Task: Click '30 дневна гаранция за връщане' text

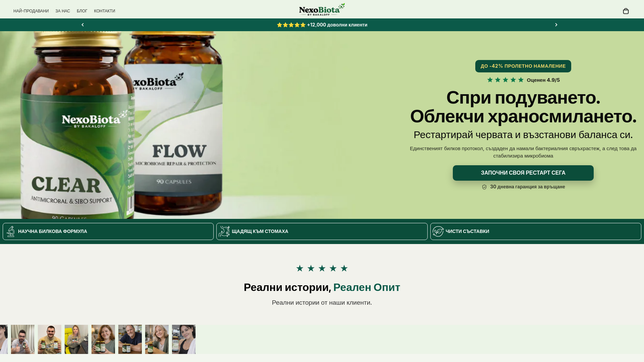Action: pos(527,187)
